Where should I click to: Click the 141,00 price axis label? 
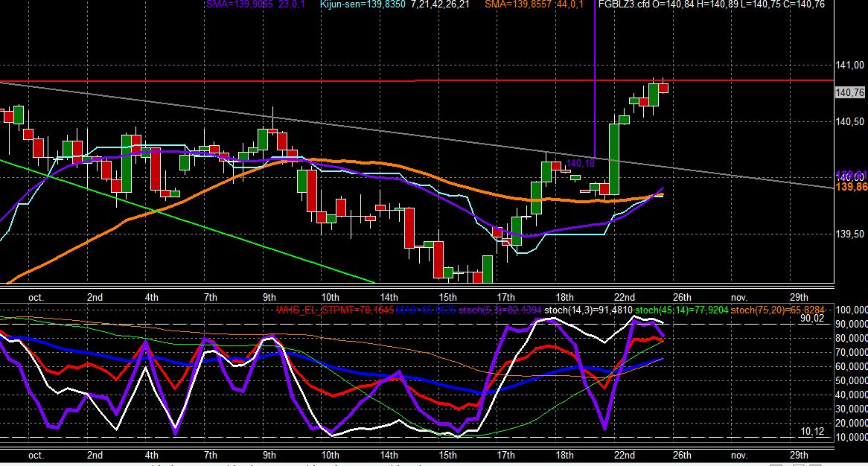tap(849, 66)
